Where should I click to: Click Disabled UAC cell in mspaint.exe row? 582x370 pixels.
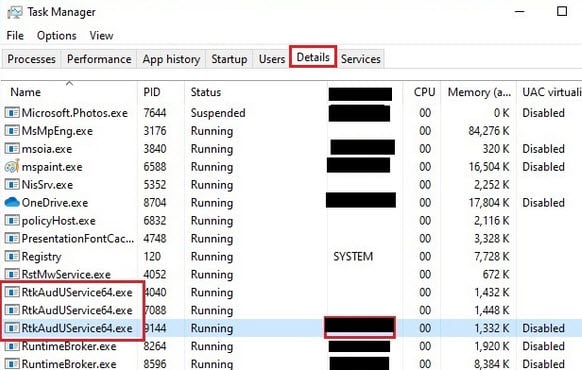coord(543,167)
